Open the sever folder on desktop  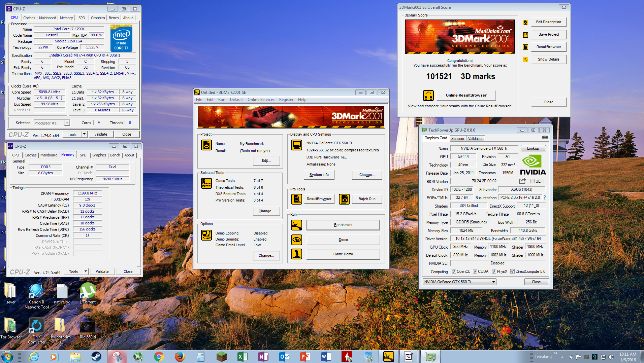[10, 293]
